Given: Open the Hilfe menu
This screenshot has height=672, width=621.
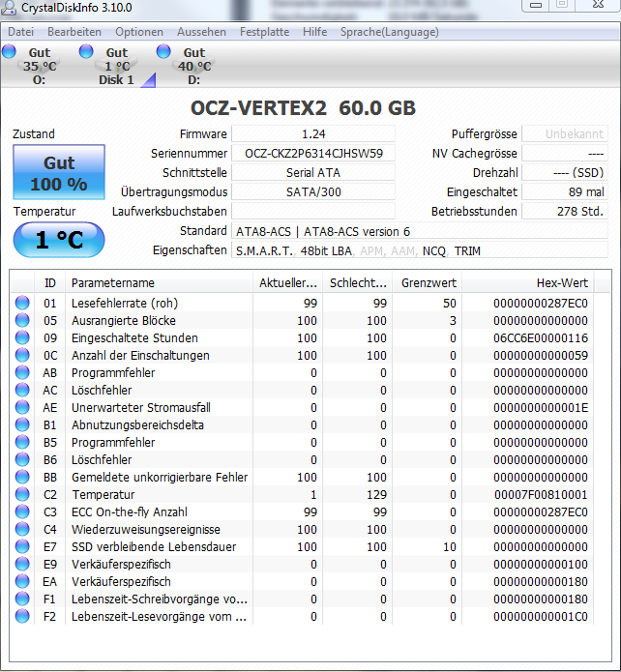Looking at the screenshot, I should coord(314,32).
